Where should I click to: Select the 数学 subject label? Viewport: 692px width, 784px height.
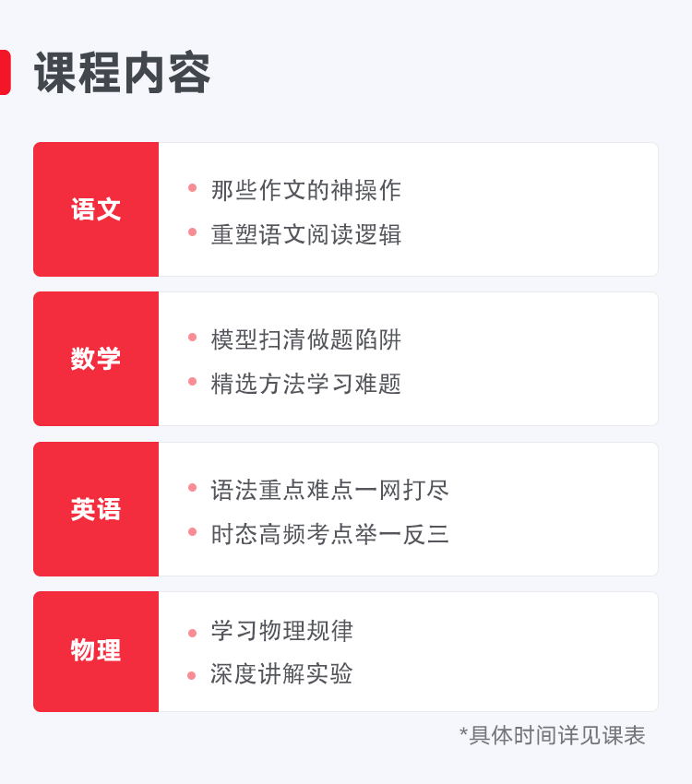(x=96, y=359)
